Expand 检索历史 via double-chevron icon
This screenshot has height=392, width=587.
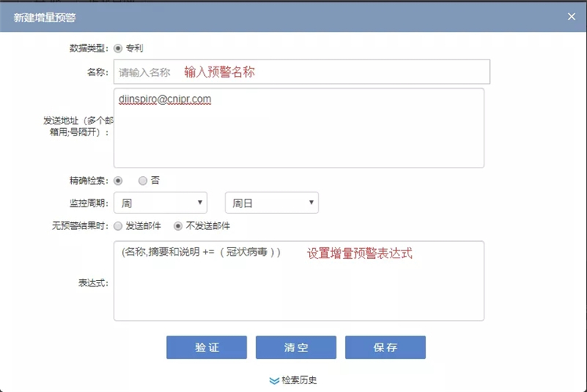point(274,380)
